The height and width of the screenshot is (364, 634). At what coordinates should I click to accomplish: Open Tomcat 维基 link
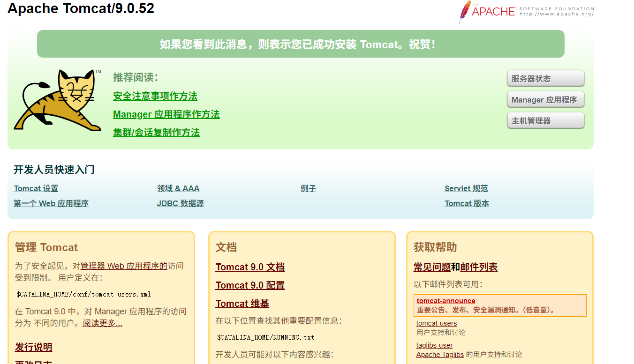click(x=242, y=304)
